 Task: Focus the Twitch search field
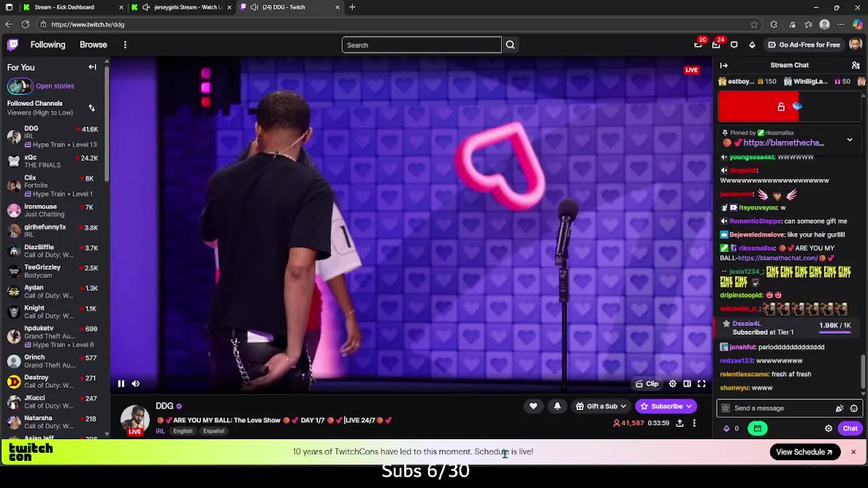click(421, 45)
